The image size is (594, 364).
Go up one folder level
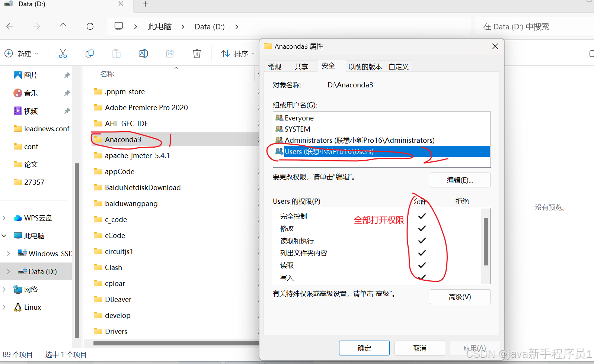point(63,26)
